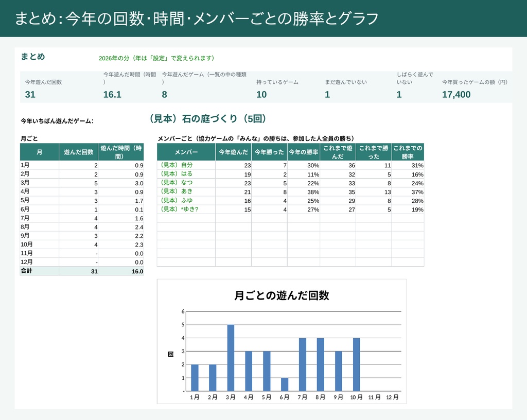The image size is (527, 420).
Task: Select 今年遊んだ時間 value 16.1
Action: click(x=112, y=94)
